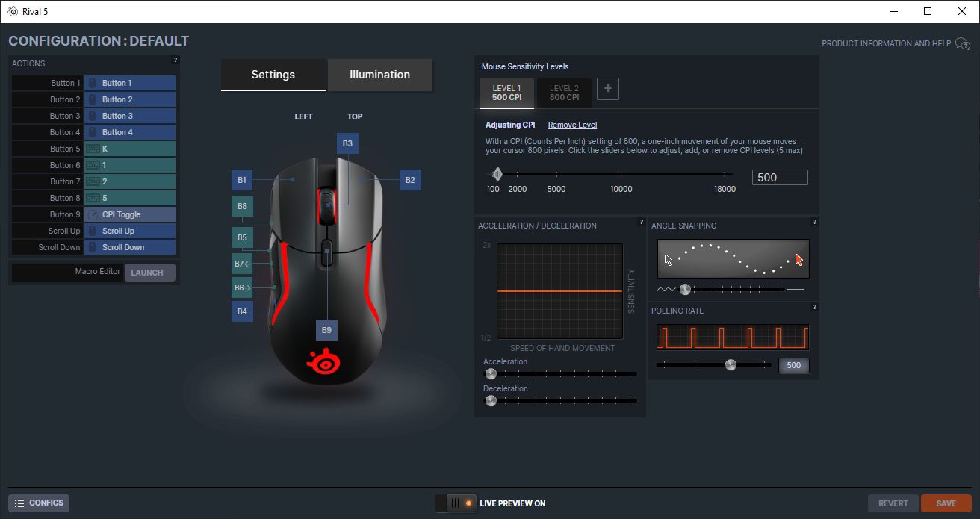Viewport: 980px width, 519px height.
Task: Open Product Information and Help
Action: (x=896, y=43)
